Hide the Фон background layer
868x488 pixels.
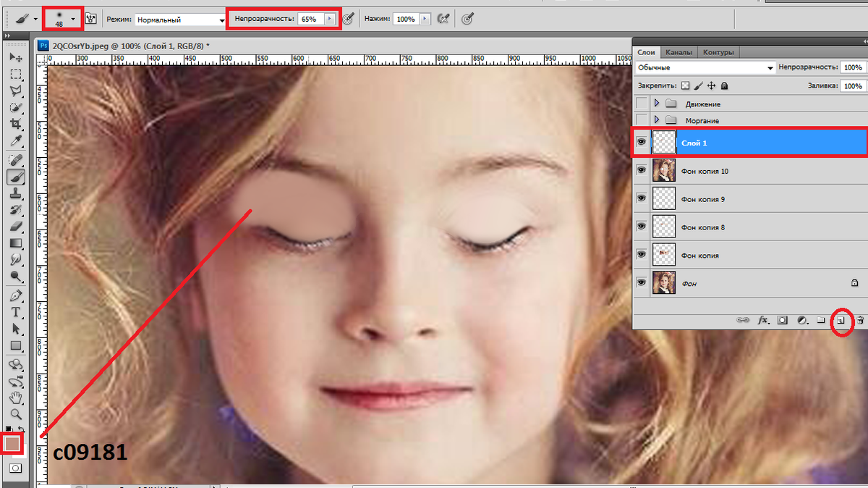click(x=641, y=282)
